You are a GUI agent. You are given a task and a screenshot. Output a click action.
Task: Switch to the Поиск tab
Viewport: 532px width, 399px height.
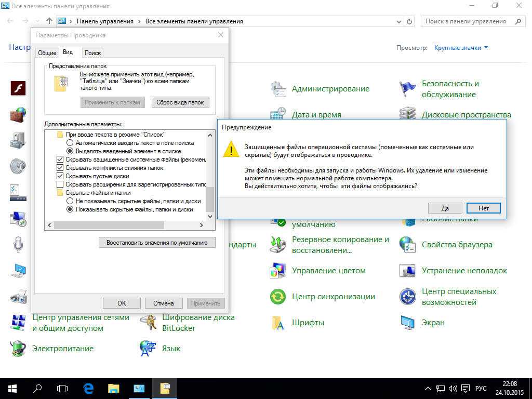click(x=92, y=53)
